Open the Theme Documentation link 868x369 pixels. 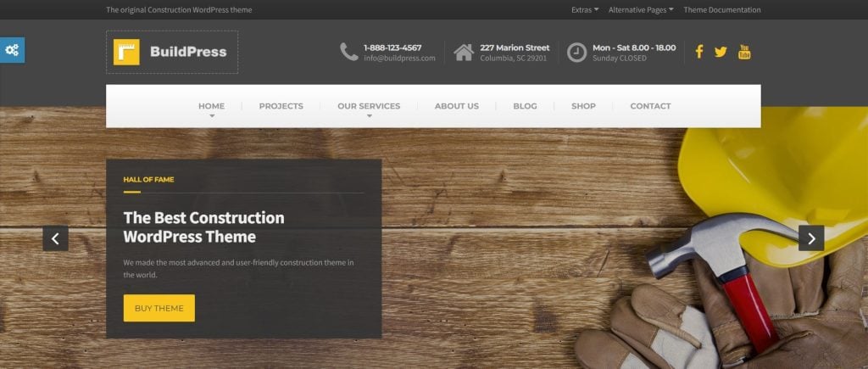coord(722,10)
